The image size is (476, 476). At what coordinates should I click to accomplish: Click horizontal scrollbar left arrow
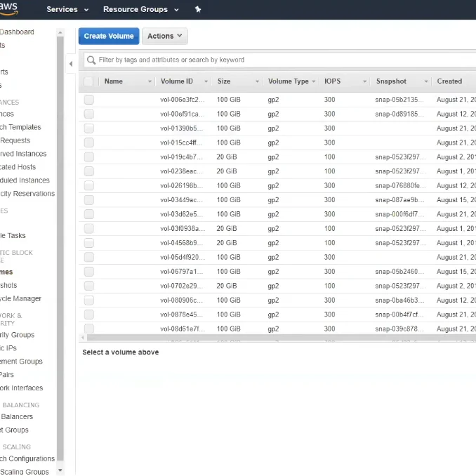point(83,338)
